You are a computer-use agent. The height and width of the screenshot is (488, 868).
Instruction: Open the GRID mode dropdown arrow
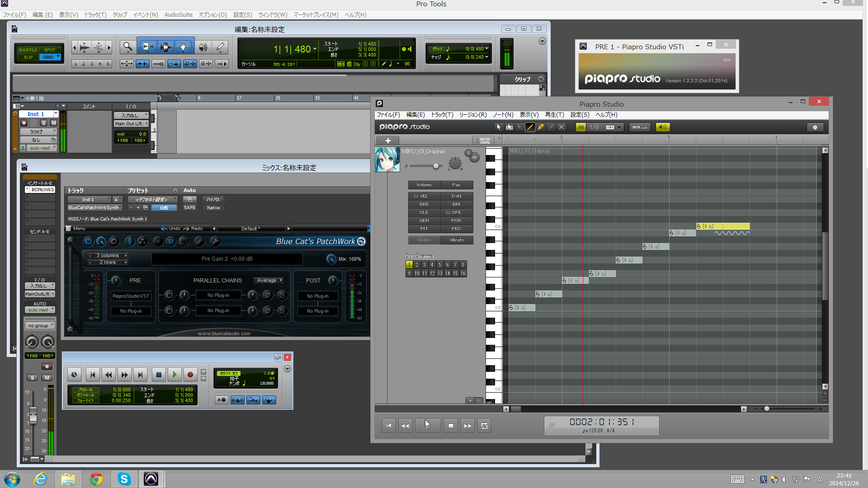click(58, 57)
